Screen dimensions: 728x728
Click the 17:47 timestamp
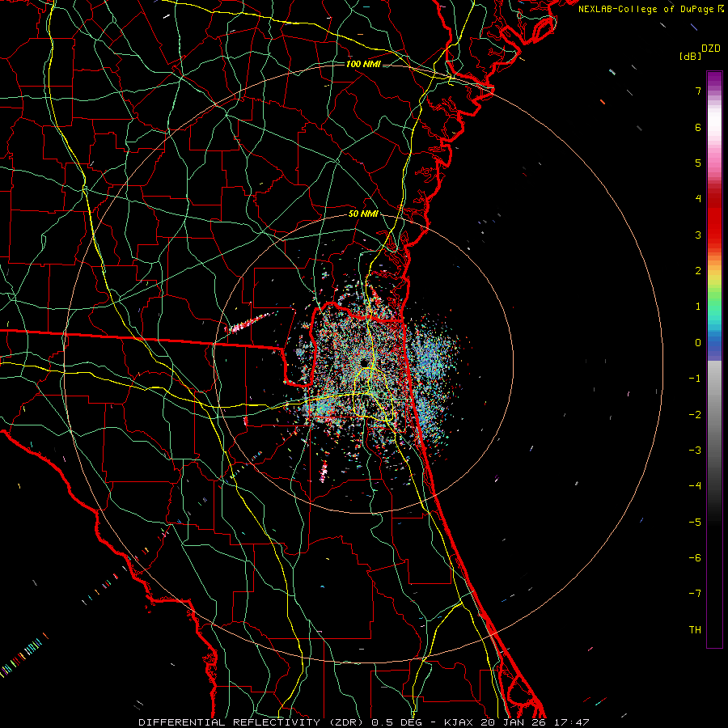click(572, 722)
